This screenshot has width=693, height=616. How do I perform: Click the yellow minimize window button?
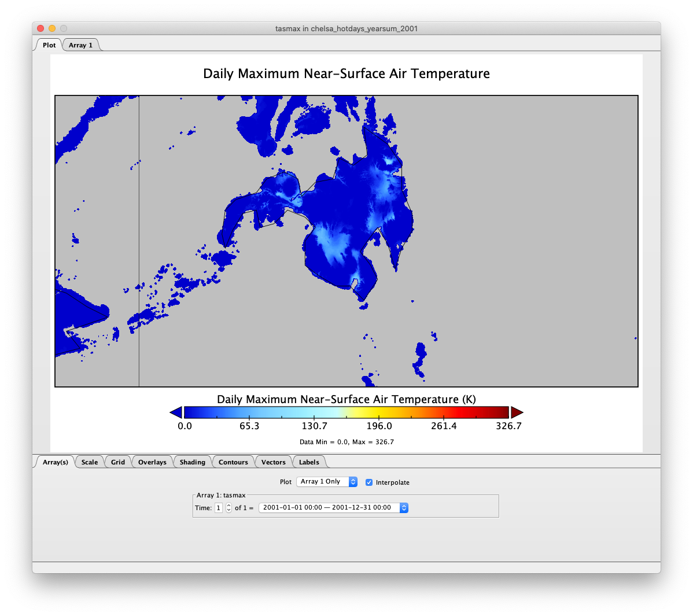click(x=52, y=28)
